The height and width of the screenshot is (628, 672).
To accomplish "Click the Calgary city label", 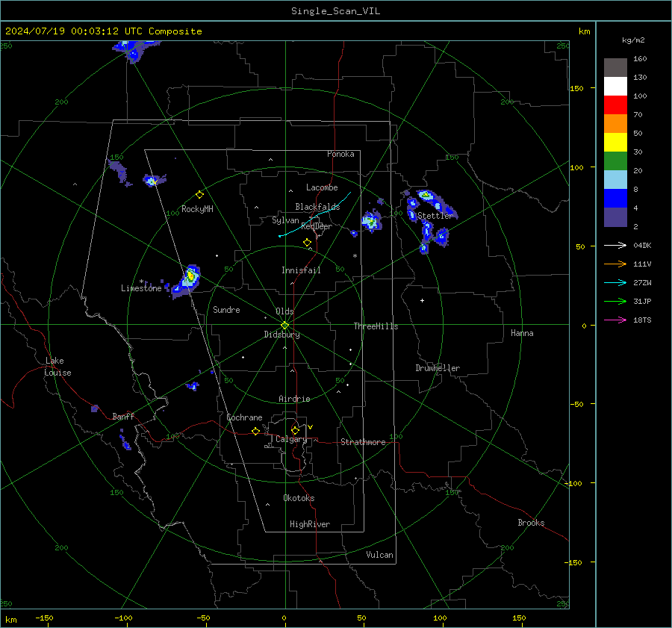I will click(x=291, y=439).
